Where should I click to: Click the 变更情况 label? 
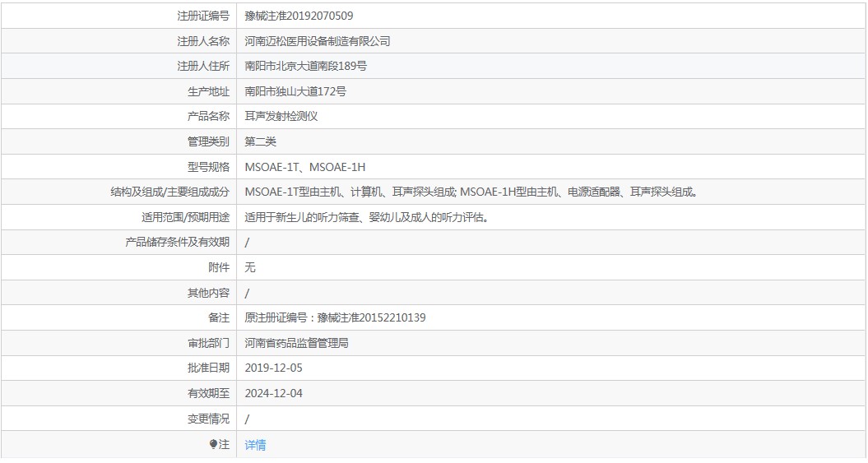[x=209, y=419]
